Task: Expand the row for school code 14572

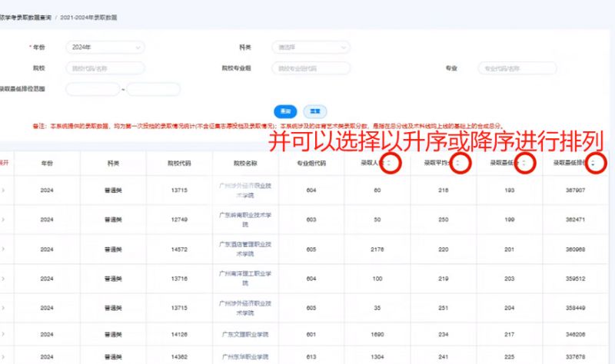Action: pos(3,249)
